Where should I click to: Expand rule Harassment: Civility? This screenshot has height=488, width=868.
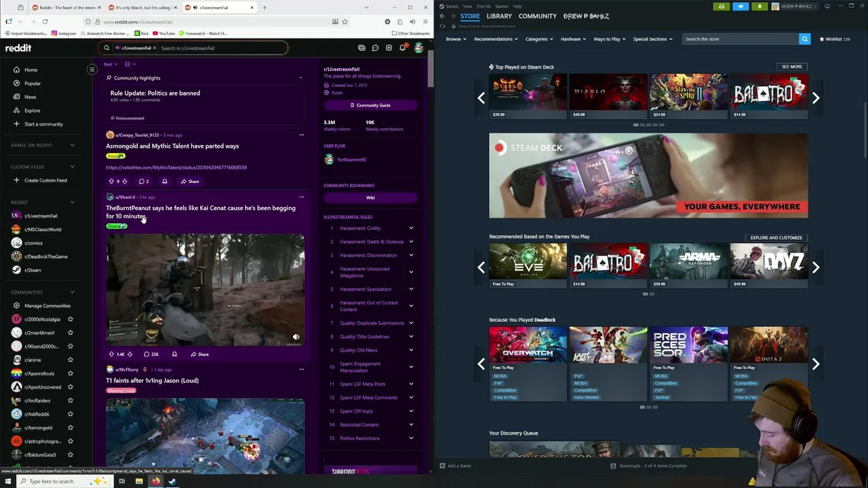(411, 228)
